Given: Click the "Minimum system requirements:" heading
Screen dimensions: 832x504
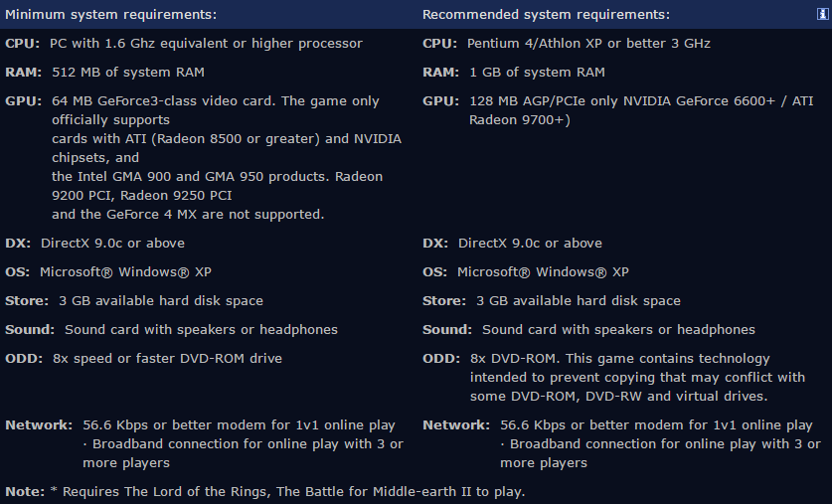Looking at the screenshot, I should 110,15.
